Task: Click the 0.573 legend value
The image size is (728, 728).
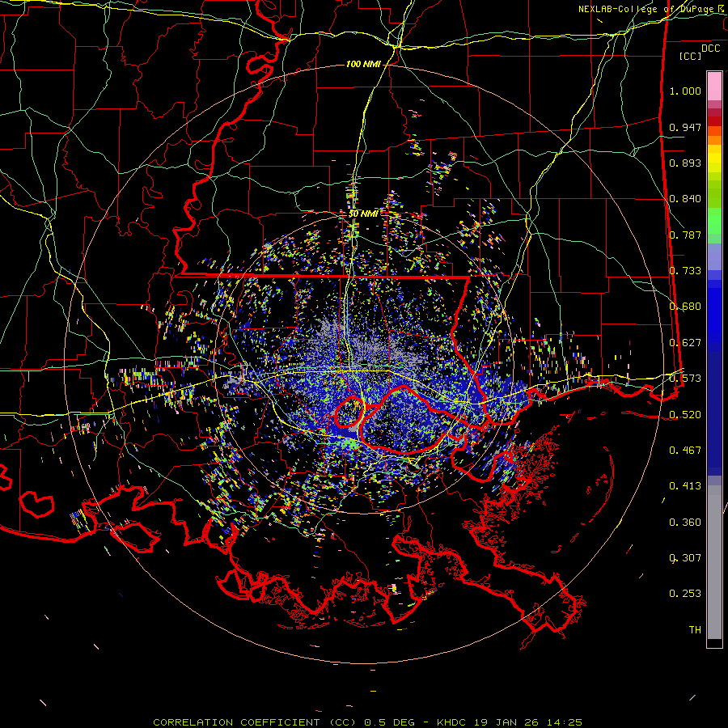Action: click(x=685, y=379)
